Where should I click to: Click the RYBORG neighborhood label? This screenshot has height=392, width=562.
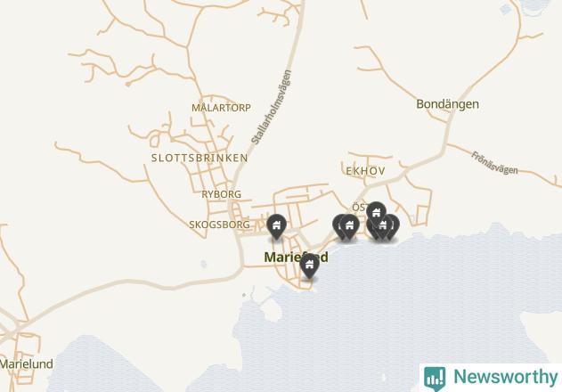click(x=221, y=194)
